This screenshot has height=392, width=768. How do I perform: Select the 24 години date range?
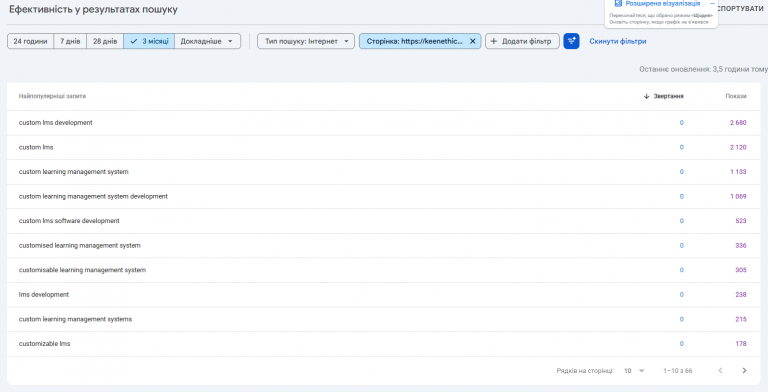(30, 41)
